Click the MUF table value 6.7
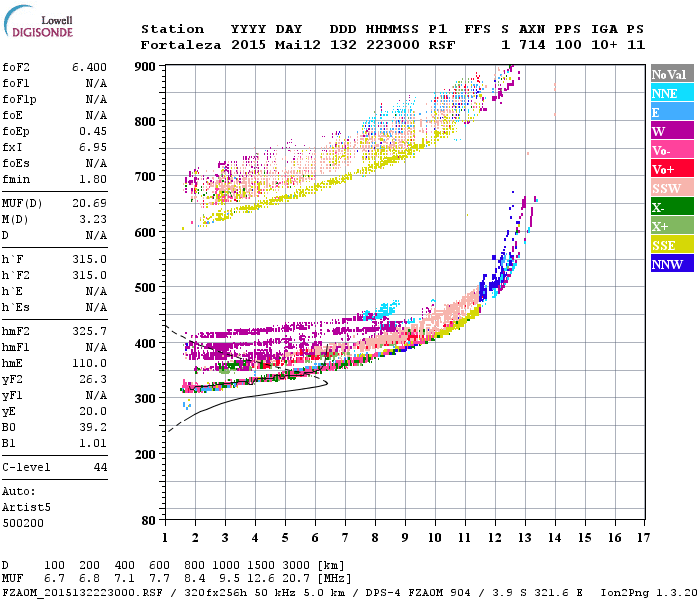The height and width of the screenshot is (600, 700). pos(54,579)
